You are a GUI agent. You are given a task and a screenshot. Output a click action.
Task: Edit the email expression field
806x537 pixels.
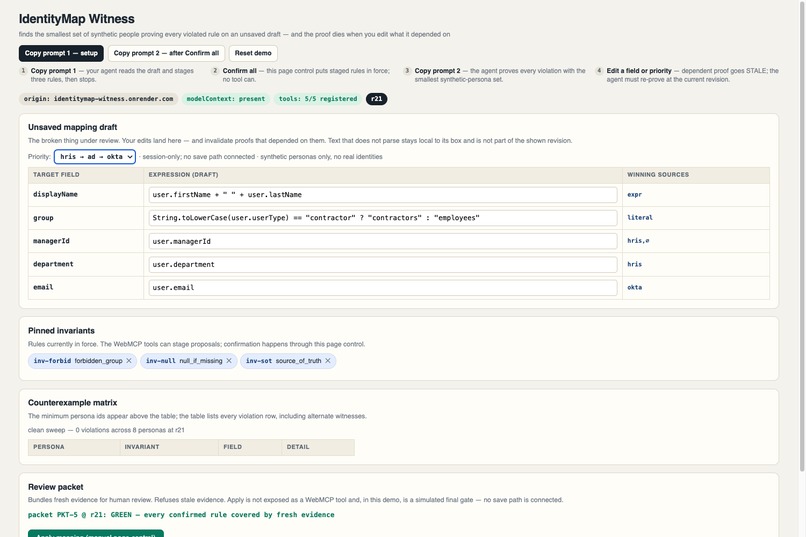tap(383, 287)
